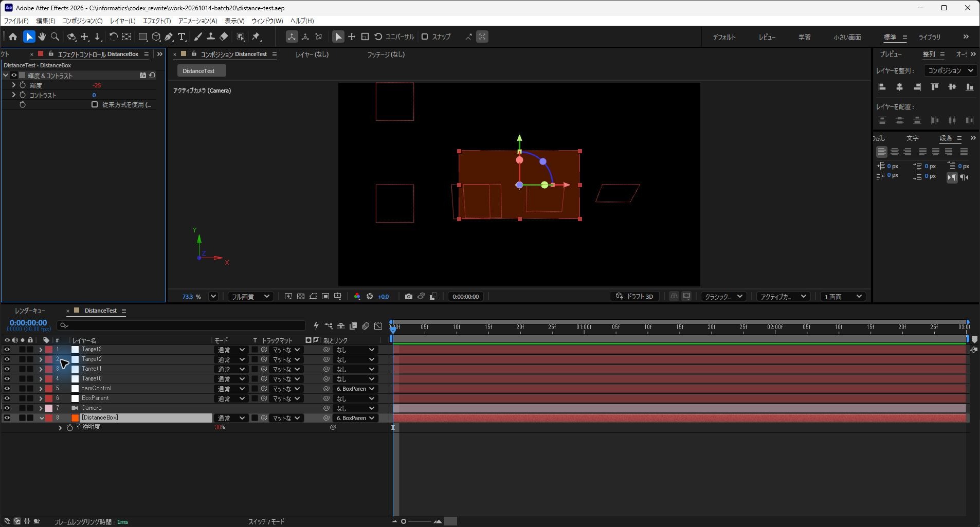Toggle Draft 3D mode
The image size is (980, 527).
point(634,297)
